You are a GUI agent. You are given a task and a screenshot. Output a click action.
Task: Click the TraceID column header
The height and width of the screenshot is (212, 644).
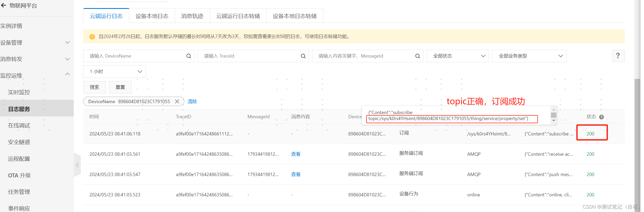[x=183, y=116]
